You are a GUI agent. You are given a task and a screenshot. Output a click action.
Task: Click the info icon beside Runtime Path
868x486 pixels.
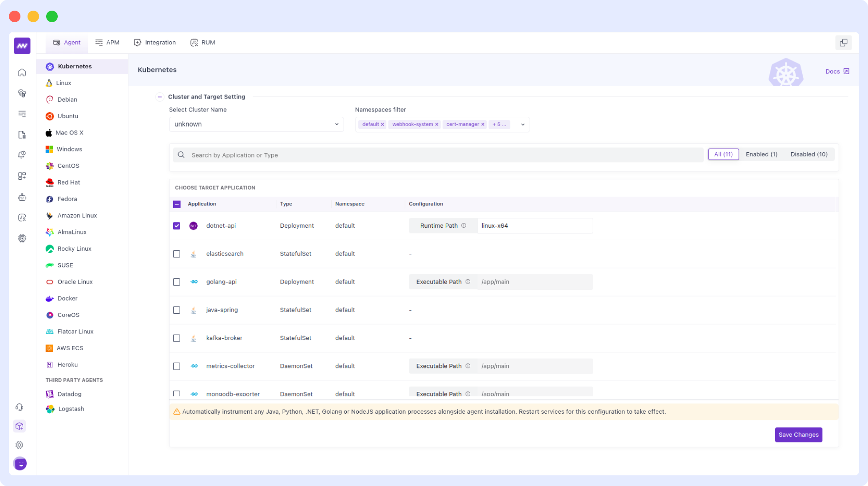(x=464, y=225)
